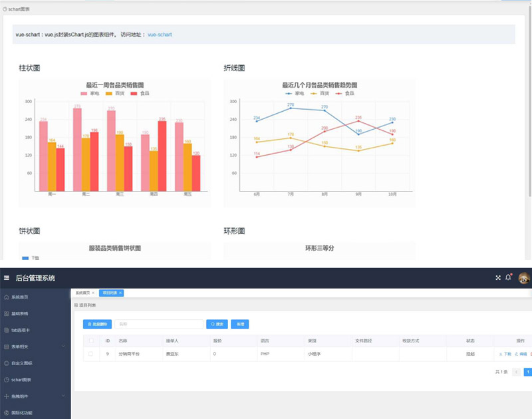Switch to the 系统首页 tab

pos(82,293)
